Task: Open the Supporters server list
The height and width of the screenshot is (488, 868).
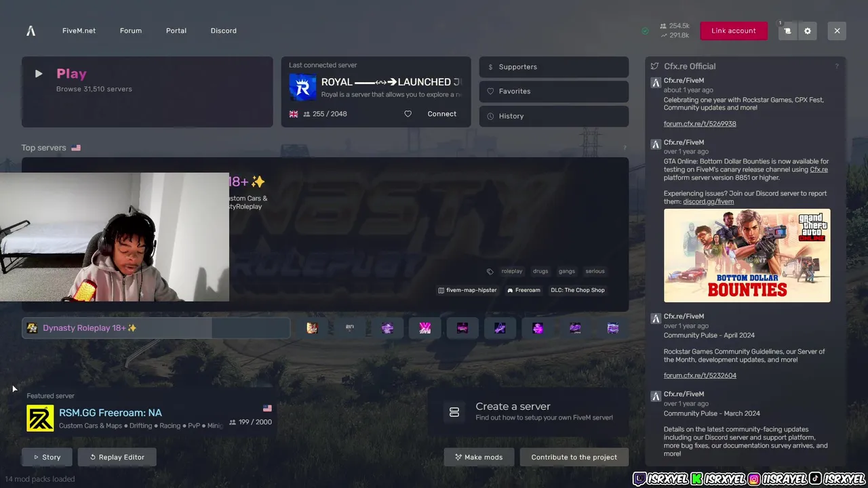Action: pyautogui.click(x=554, y=67)
